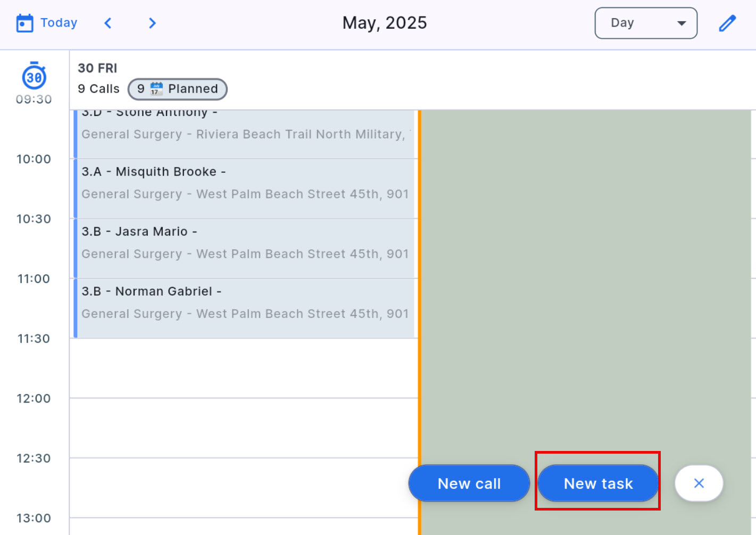This screenshot has width=756, height=535.
Task: Click the dropdown arrow in the Day selector
Action: coord(681,23)
